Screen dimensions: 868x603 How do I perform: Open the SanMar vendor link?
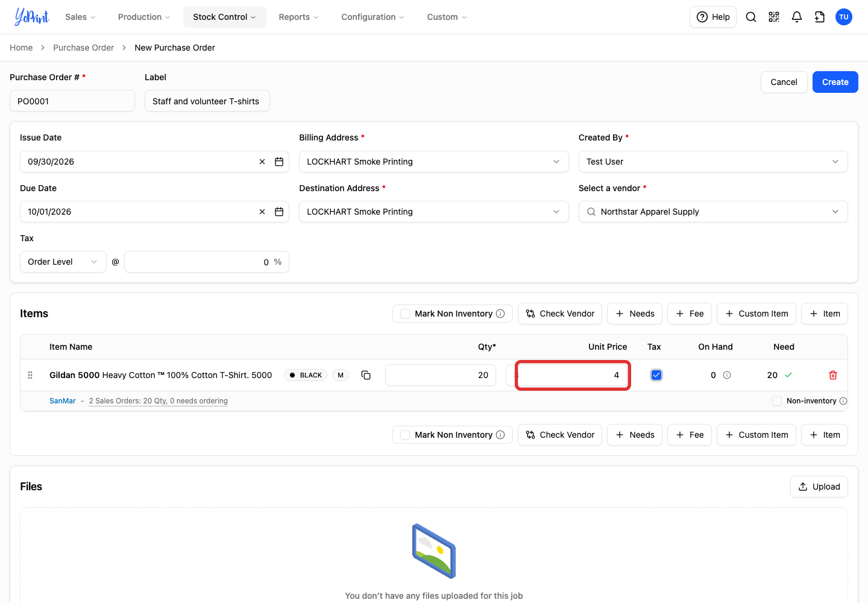[x=63, y=401]
